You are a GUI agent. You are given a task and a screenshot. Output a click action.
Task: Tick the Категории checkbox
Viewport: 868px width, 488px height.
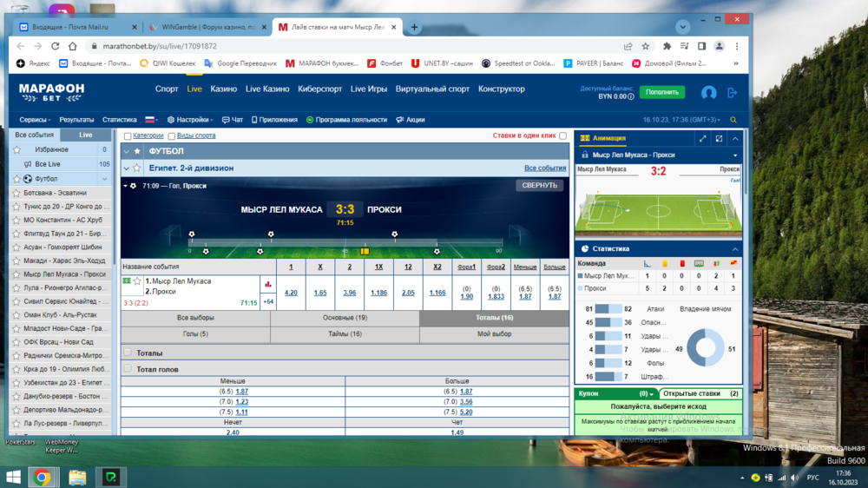pyautogui.click(x=128, y=136)
